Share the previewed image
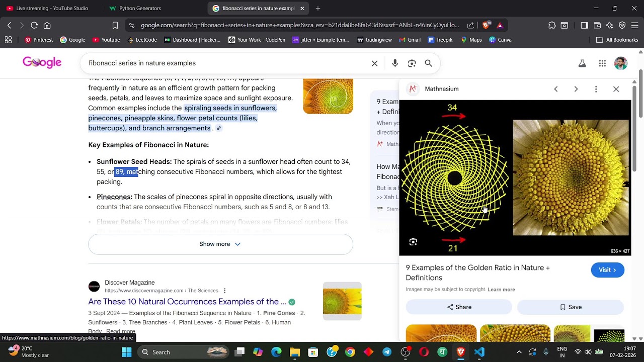Image resolution: width=644 pixels, height=362 pixels. tap(459, 307)
